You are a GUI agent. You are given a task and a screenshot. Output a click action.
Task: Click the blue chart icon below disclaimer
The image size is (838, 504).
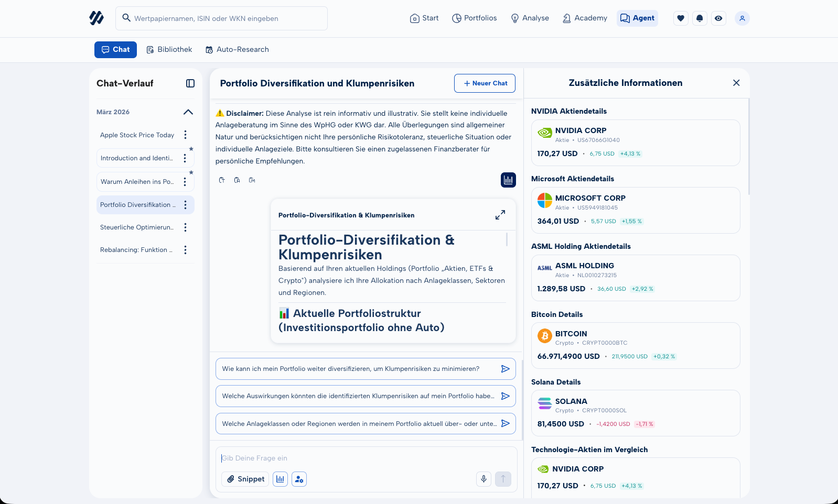click(508, 180)
